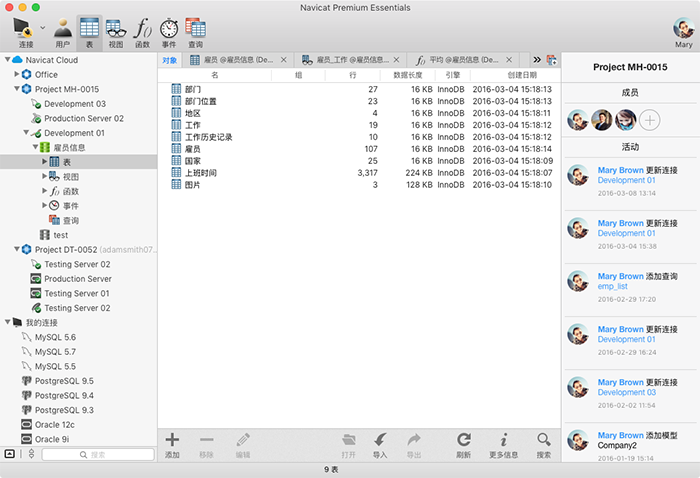
Task: Click the new-tab icon next to the tab overflow
Action: tap(552, 60)
